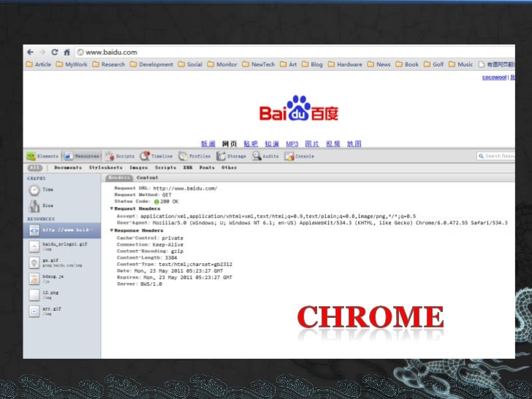Viewport: 532px width, 399px height.
Task: Click the Search Resources field
Action: pos(496,156)
